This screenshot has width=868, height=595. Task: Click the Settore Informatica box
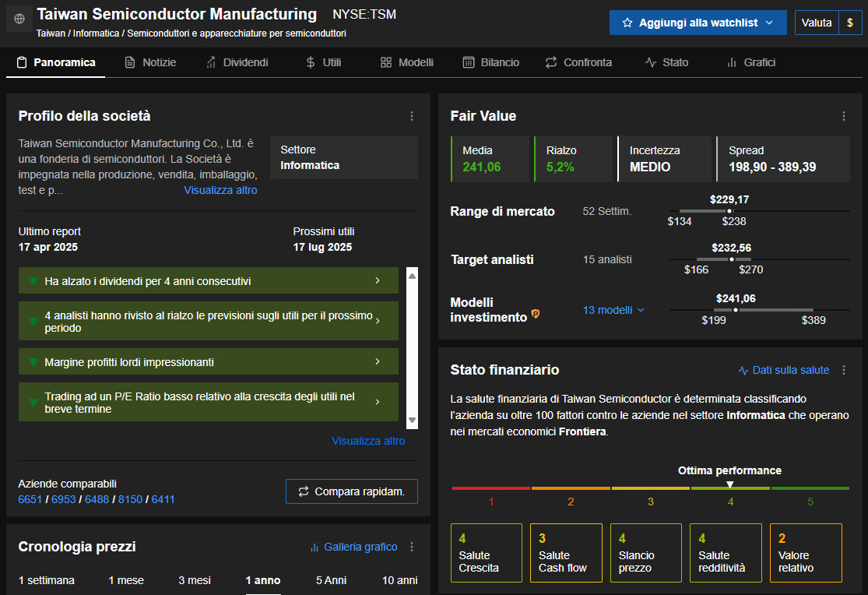(x=344, y=157)
